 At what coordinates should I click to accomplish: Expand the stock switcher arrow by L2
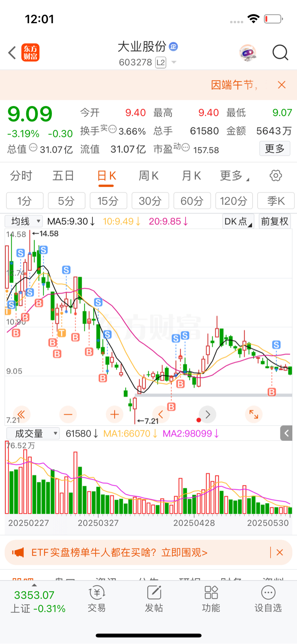(x=174, y=62)
